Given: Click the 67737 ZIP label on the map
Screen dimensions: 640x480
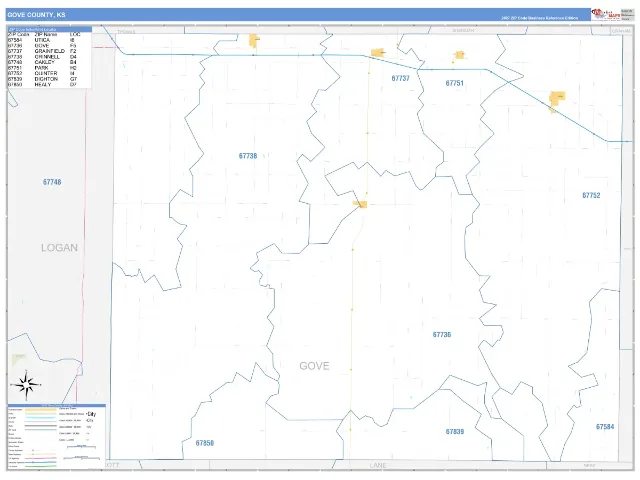Looking at the screenshot, I should (x=400, y=78).
